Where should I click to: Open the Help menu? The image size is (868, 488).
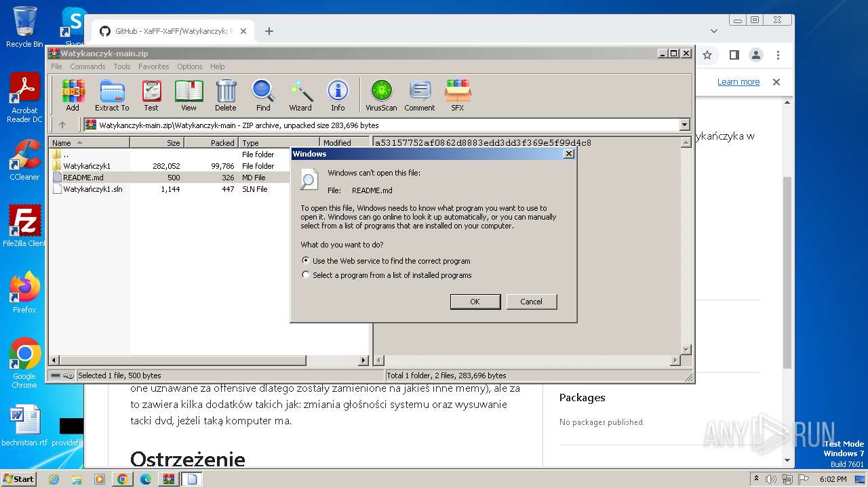217,66
